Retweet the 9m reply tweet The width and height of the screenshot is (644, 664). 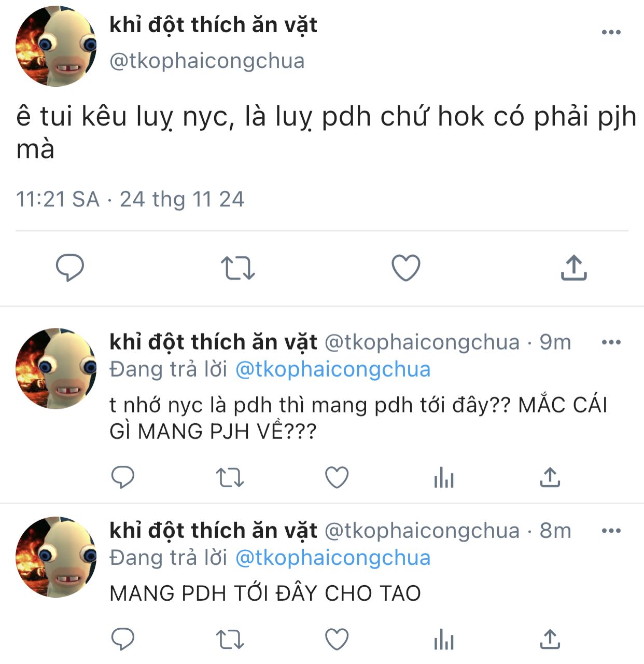click(x=230, y=478)
